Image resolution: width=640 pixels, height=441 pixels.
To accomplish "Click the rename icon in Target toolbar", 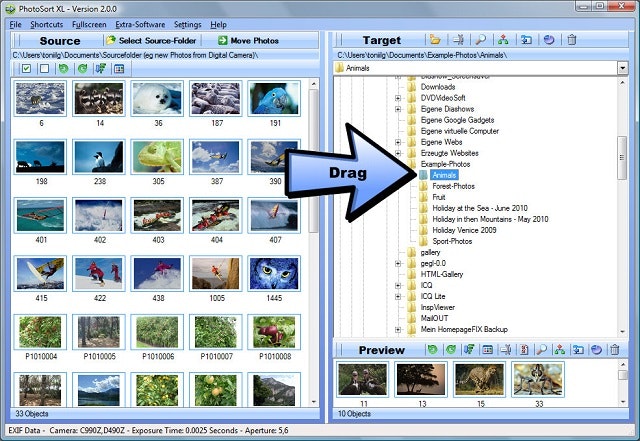I will (458, 40).
